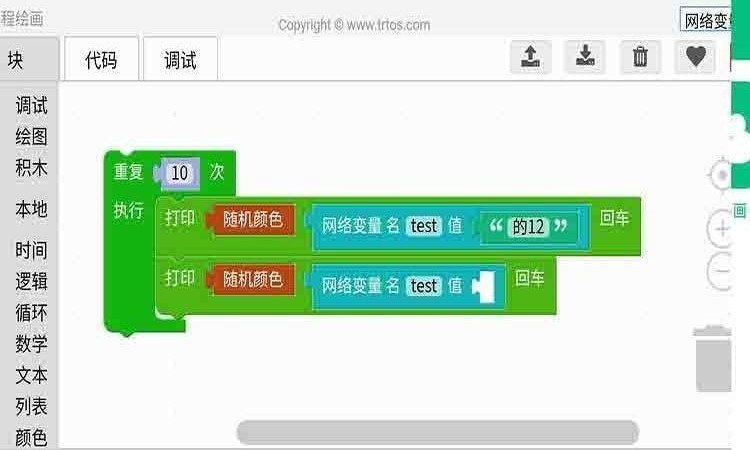Click 回车 on the second print block

coord(530,278)
